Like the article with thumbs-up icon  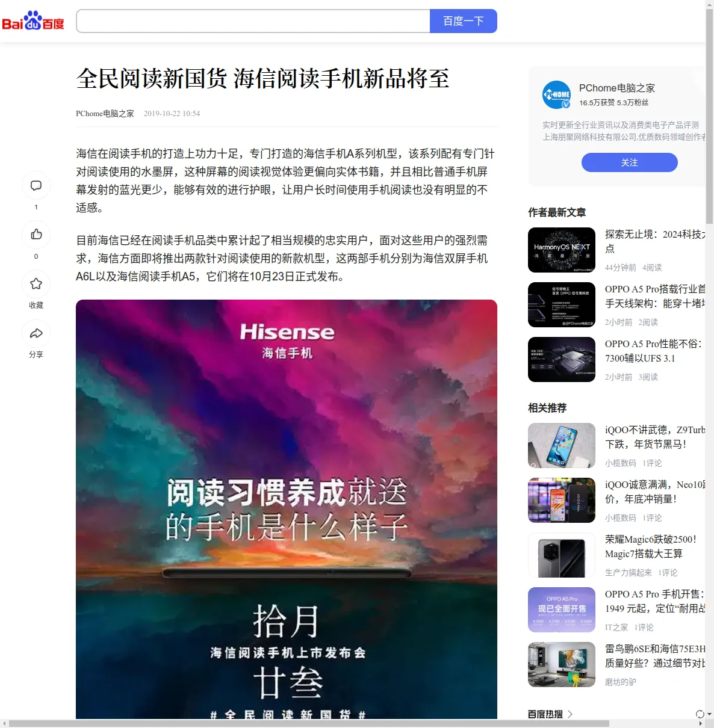36,235
